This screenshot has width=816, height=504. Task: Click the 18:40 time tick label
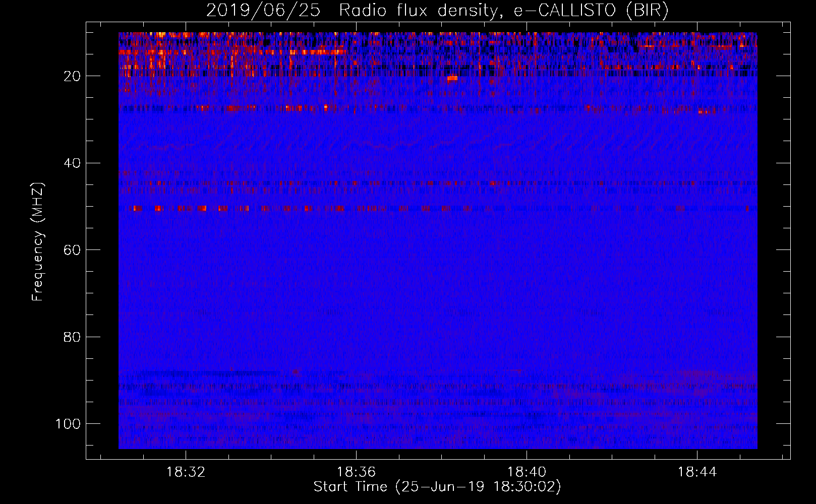(527, 472)
